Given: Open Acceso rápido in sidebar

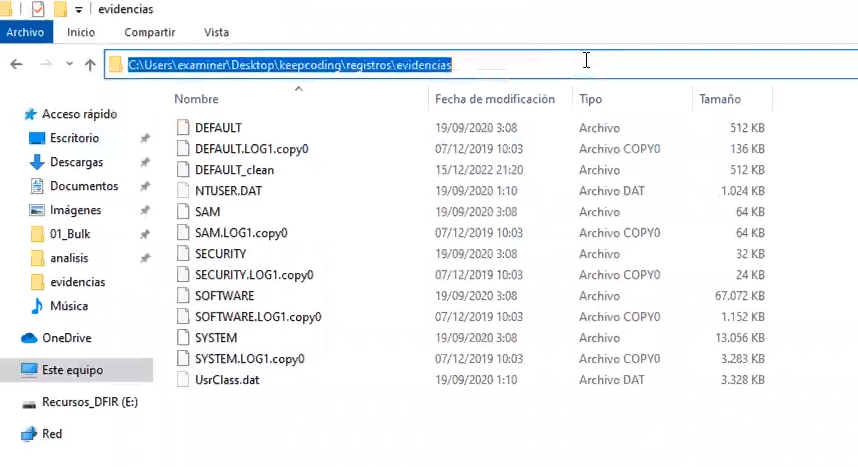Looking at the screenshot, I should coord(79,114).
